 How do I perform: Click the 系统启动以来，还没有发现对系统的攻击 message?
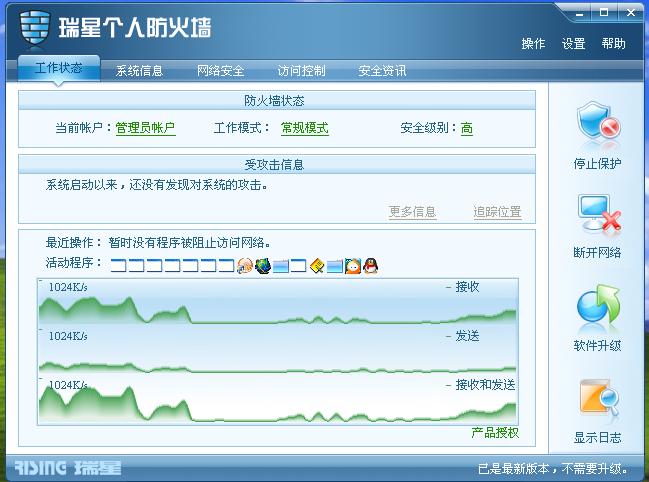click(157, 185)
